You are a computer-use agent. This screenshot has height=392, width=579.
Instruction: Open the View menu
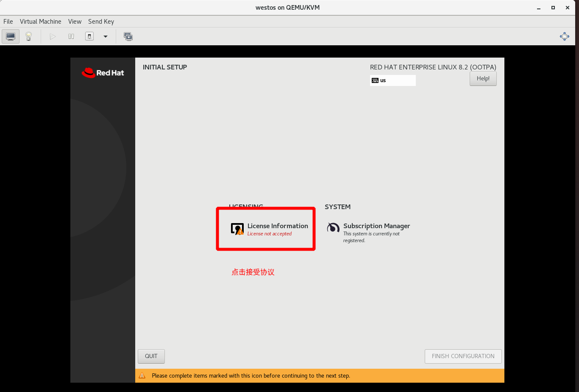pos(75,22)
